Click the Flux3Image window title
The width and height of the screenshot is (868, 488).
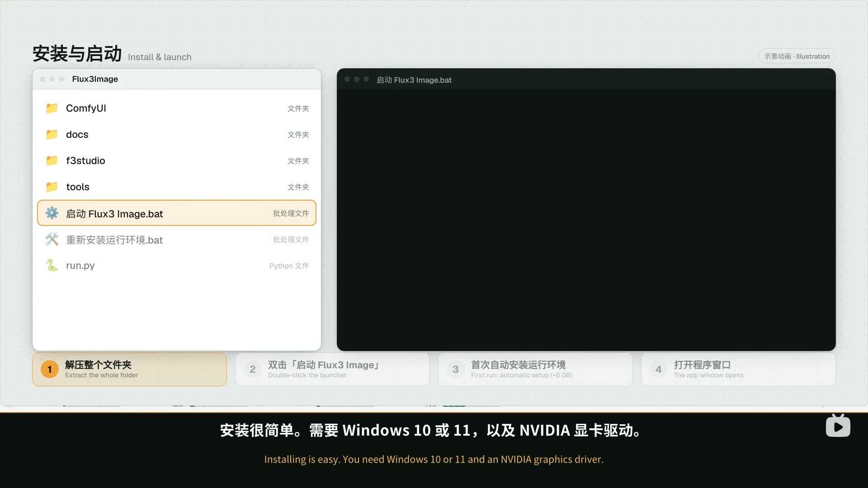point(95,79)
